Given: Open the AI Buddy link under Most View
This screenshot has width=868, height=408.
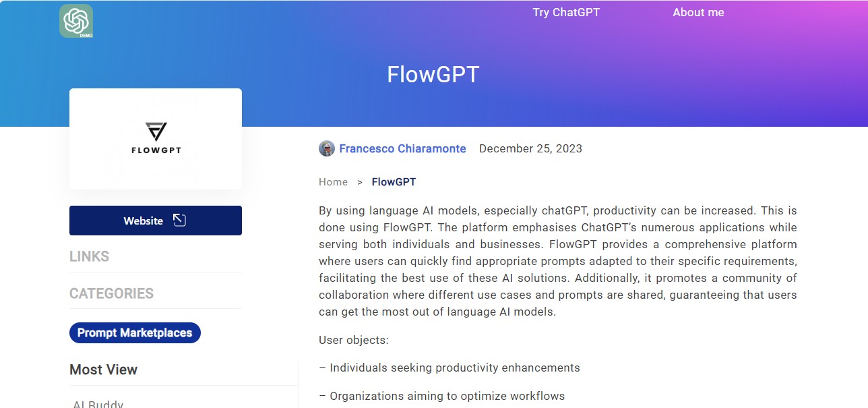Looking at the screenshot, I should pyautogui.click(x=98, y=404).
